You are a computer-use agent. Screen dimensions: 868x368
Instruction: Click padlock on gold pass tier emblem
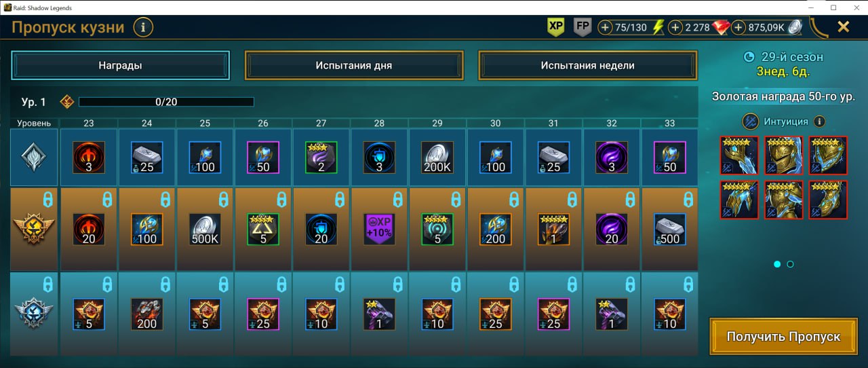coord(47,199)
